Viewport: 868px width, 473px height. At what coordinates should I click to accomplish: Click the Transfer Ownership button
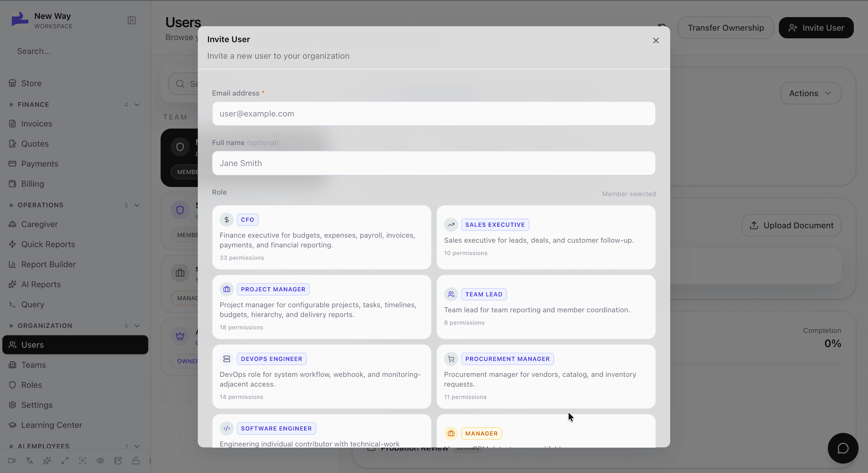[725, 28]
